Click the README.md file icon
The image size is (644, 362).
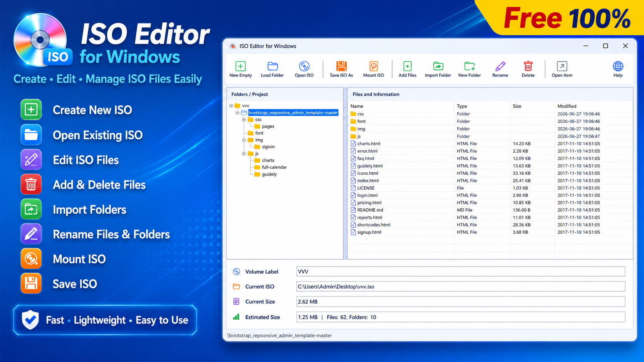353,210
